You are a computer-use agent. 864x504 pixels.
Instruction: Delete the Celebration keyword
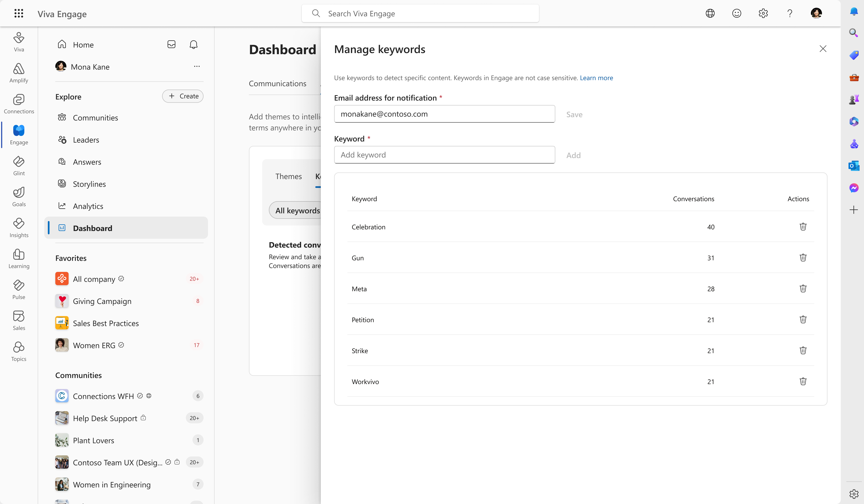pos(803,227)
